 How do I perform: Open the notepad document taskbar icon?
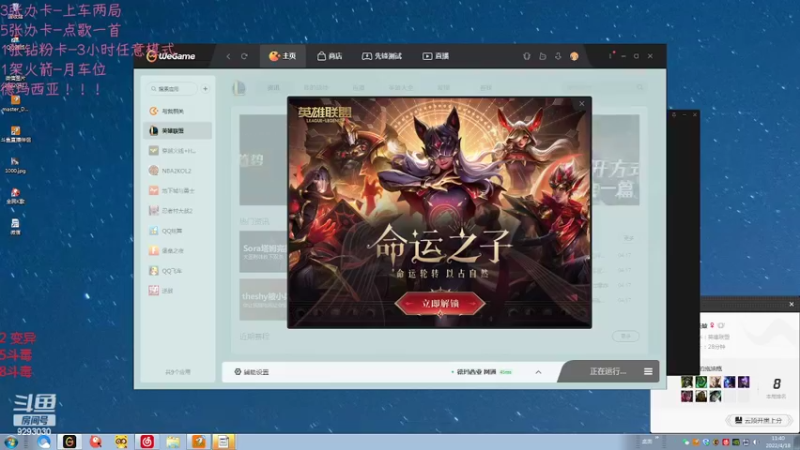(223, 442)
